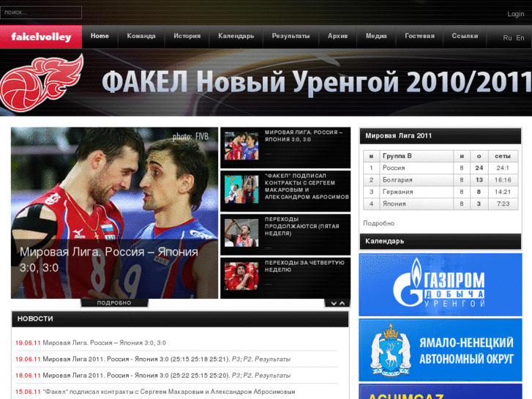Click the сеты column header
Image resolution: width=532 pixels, height=399 pixels.
503,156
